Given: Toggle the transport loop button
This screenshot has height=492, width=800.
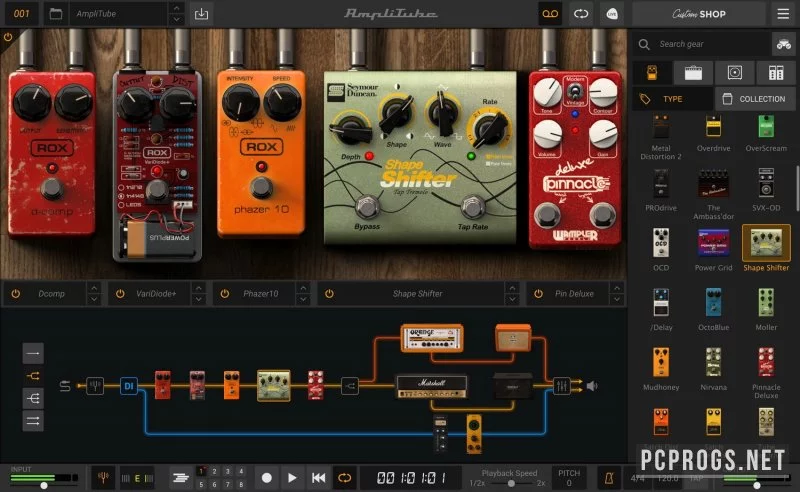Looking at the screenshot, I should pos(345,478).
